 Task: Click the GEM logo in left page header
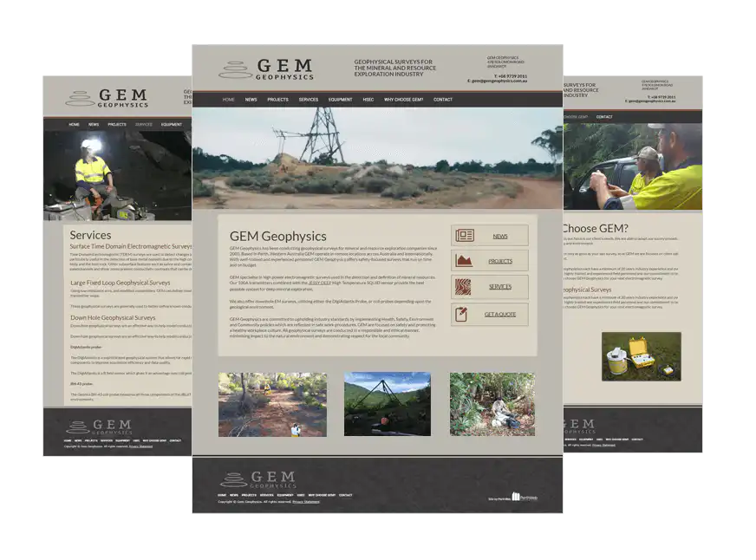(107, 98)
